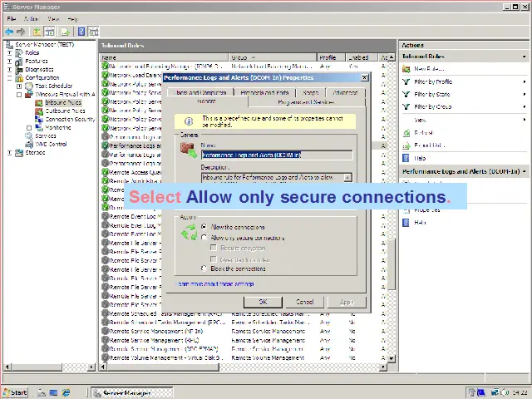Click the Diagnostics icon in the tree
Screen dimensions: 532x399
(x=19, y=69)
